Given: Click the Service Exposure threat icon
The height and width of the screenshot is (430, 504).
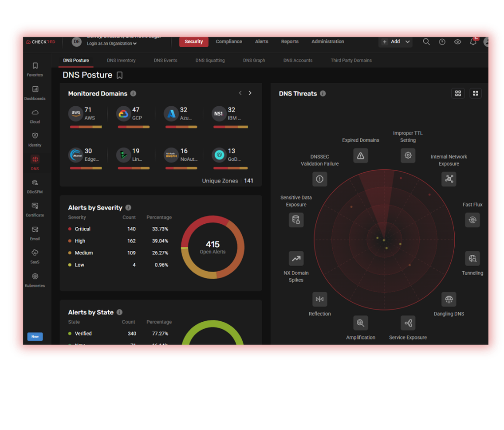Looking at the screenshot, I should [408, 323].
